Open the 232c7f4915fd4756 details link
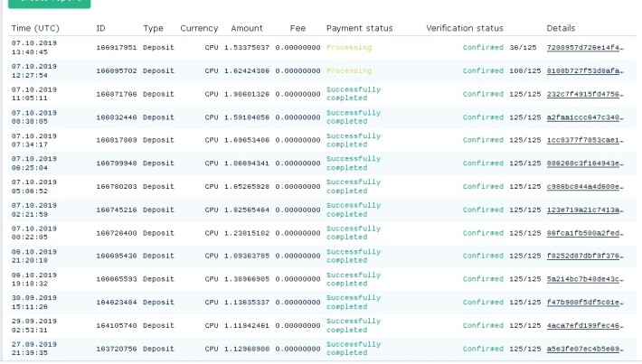 [585, 94]
